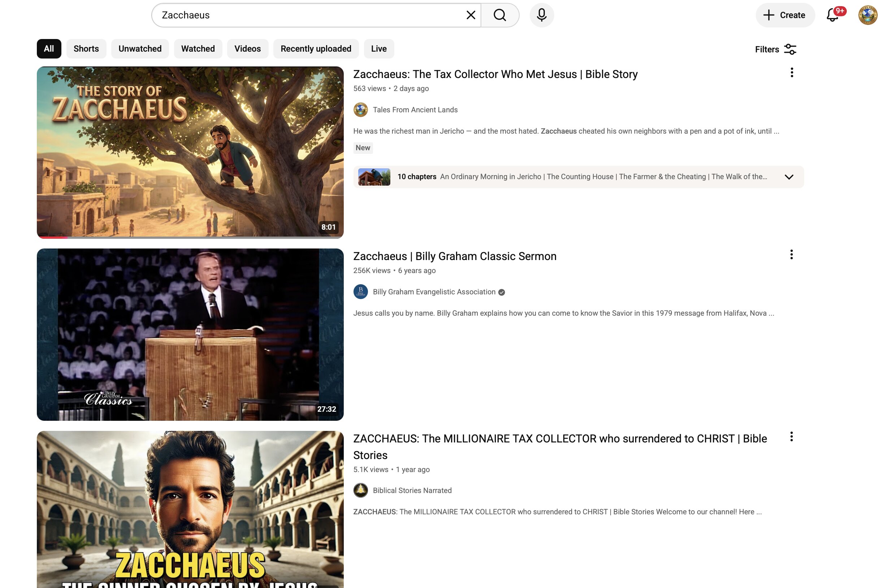889x588 pixels.
Task: Open ZACCHAEUS: The MILLIONAIRE TAX COLLECTOR title
Action: point(560,447)
